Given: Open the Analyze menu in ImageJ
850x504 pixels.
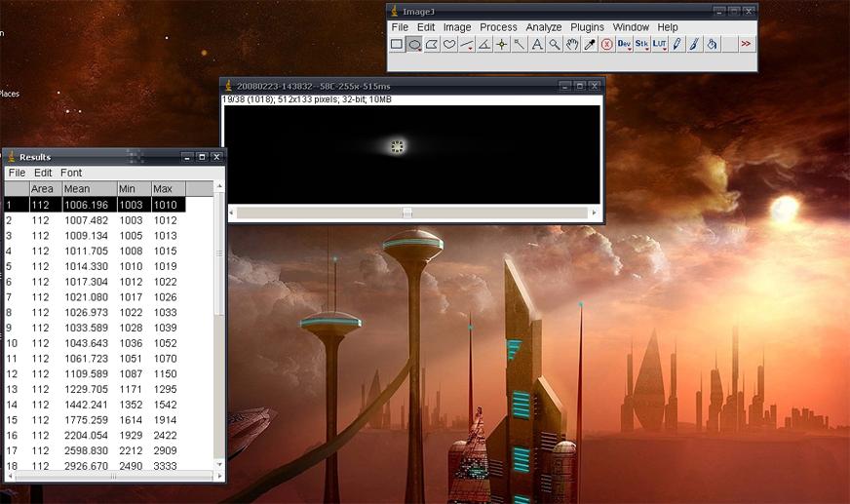Looking at the screenshot, I should point(544,27).
